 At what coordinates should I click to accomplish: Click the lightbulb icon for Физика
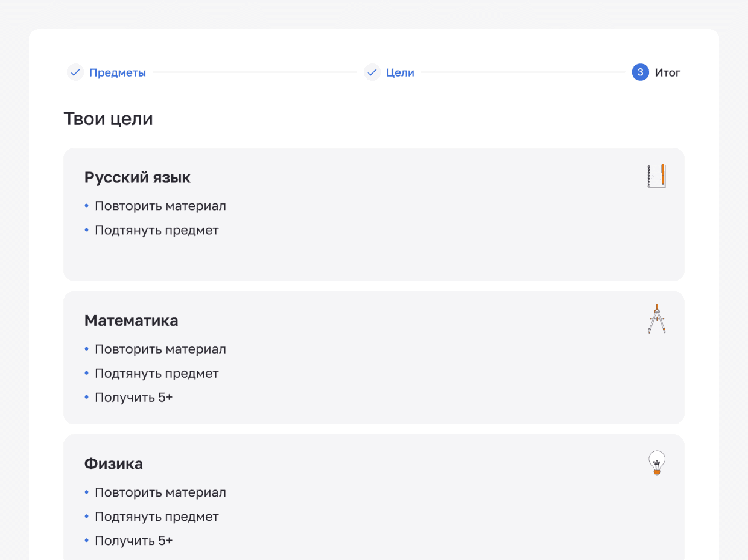coord(656,463)
